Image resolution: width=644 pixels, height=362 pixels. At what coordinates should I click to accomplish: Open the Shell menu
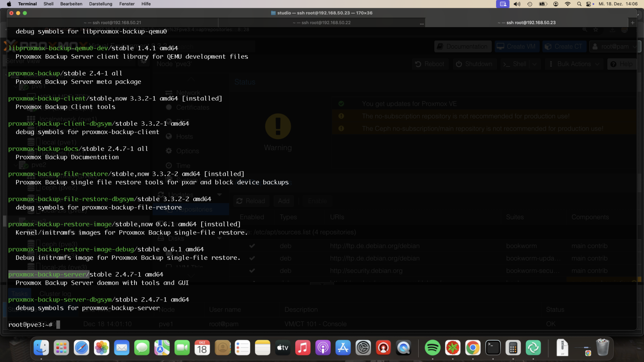48,4
